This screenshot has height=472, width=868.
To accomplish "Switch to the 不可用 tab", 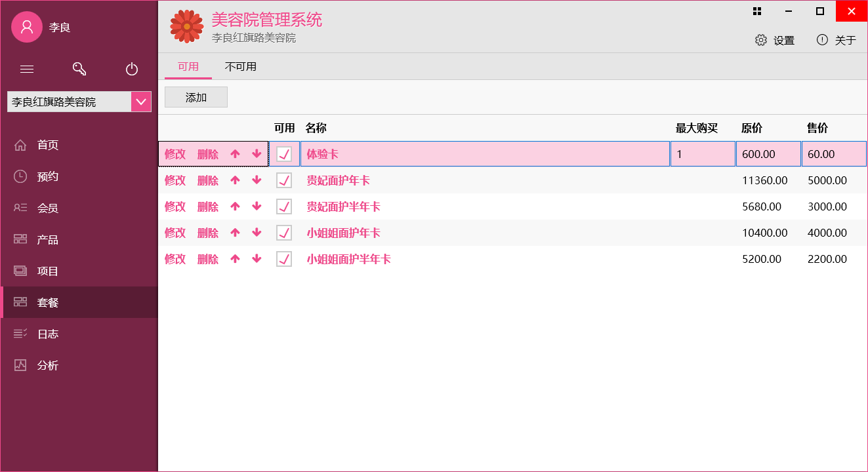I will [240, 67].
